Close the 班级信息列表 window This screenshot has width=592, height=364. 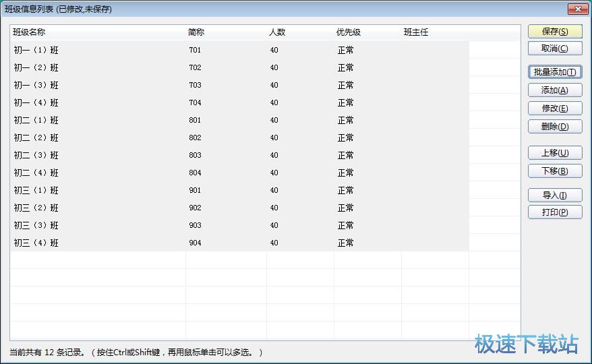coord(578,9)
